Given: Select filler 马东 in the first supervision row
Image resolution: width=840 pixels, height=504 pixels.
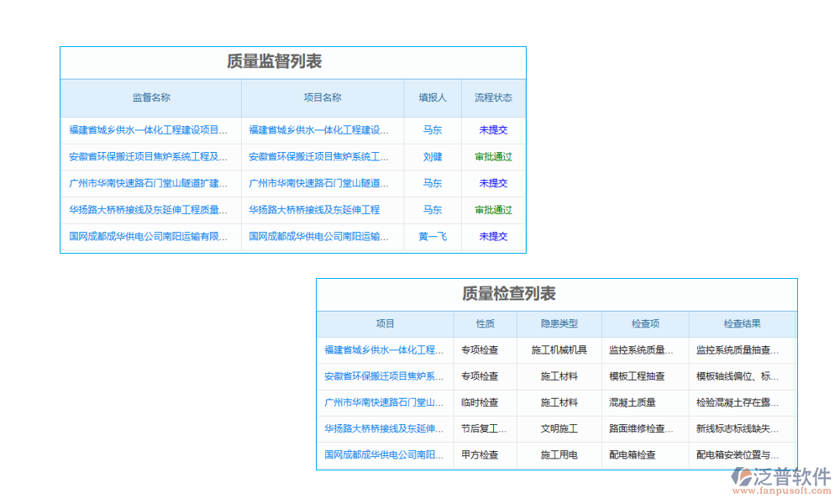Looking at the screenshot, I should tap(433, 130).
